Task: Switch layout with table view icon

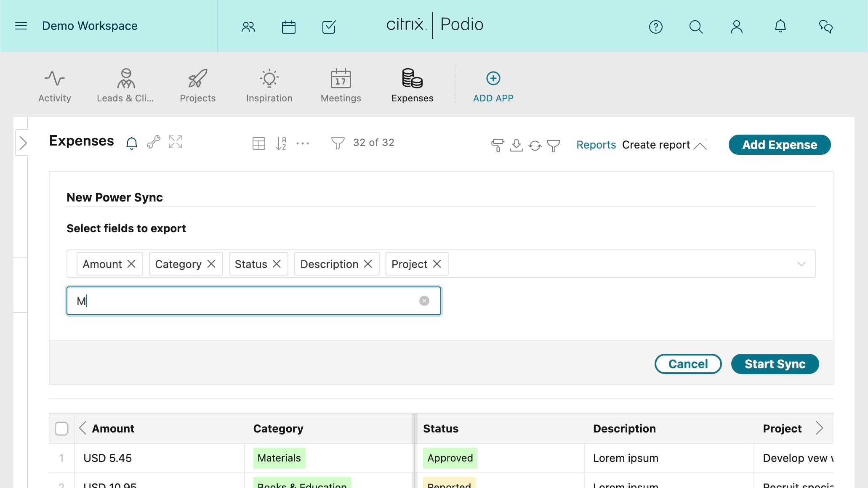Action: pyautogui.click(x=259, y=143)
